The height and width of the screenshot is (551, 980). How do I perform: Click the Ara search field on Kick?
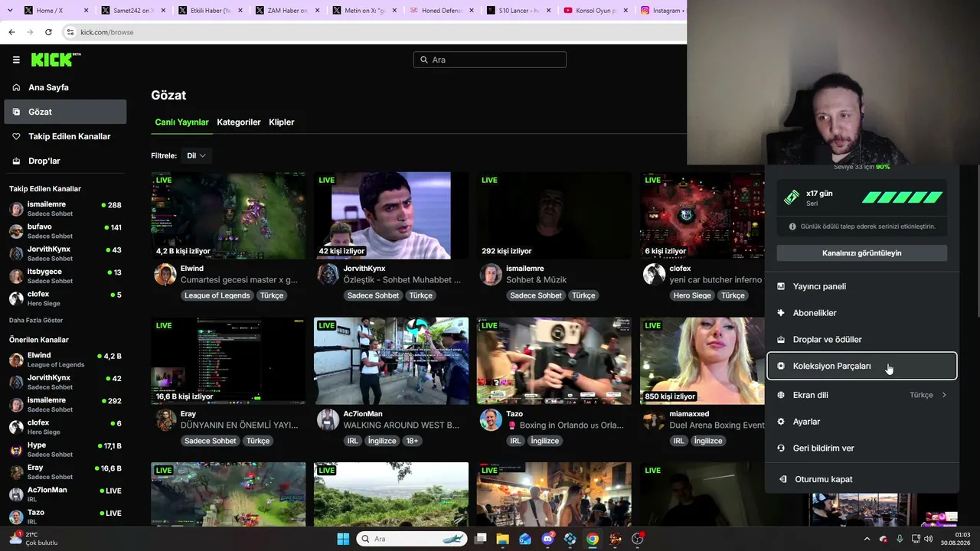click(490, 60)
